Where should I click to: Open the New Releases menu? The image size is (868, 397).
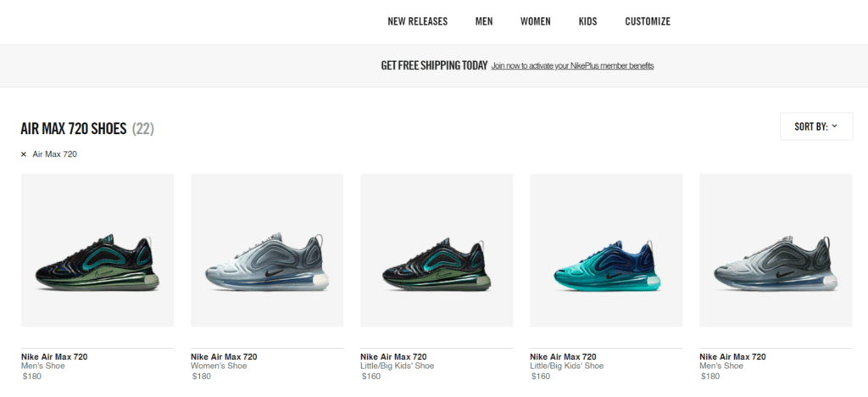(x=417, y=21)
